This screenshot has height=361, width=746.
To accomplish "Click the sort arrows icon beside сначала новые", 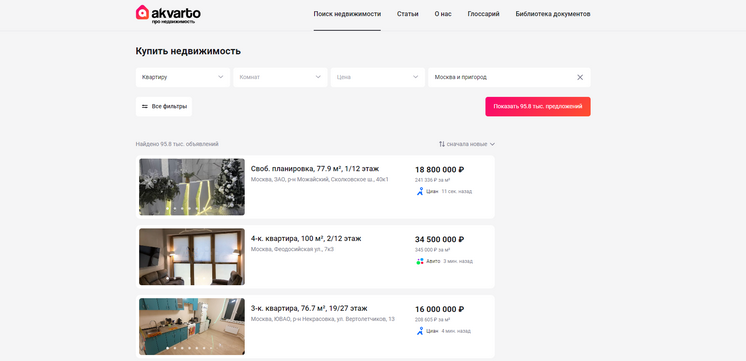I will (442, 144).
